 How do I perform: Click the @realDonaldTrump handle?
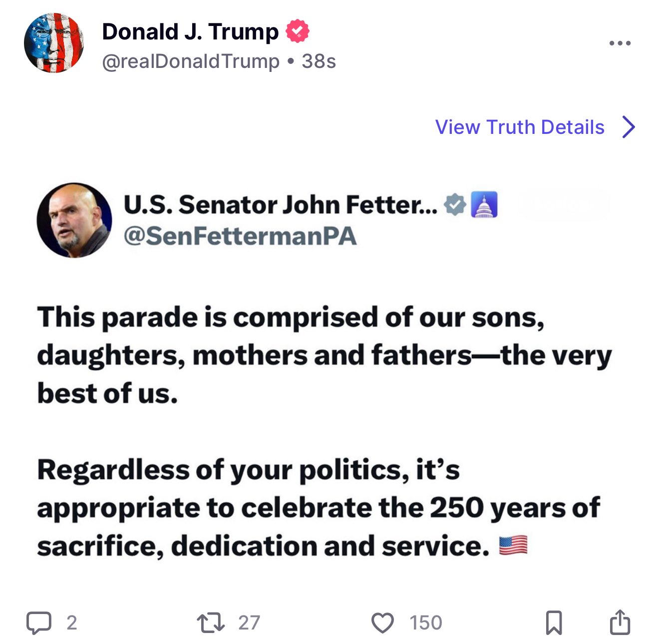[191, 61]
